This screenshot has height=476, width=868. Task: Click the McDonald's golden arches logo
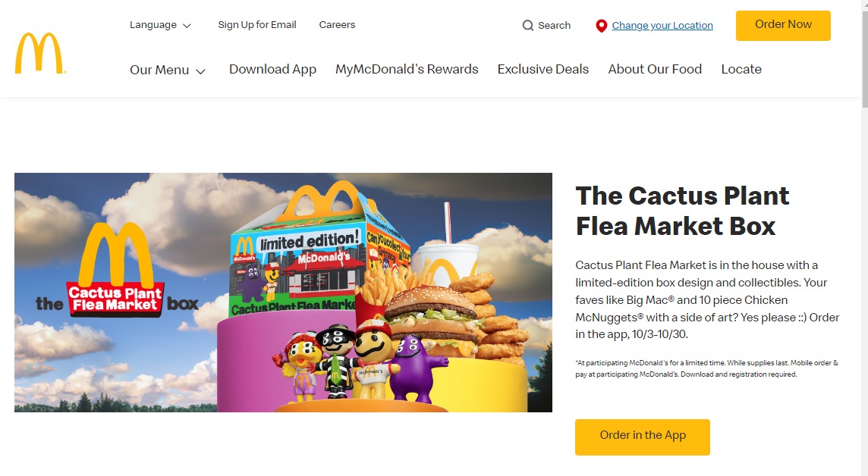click(40, 53)
